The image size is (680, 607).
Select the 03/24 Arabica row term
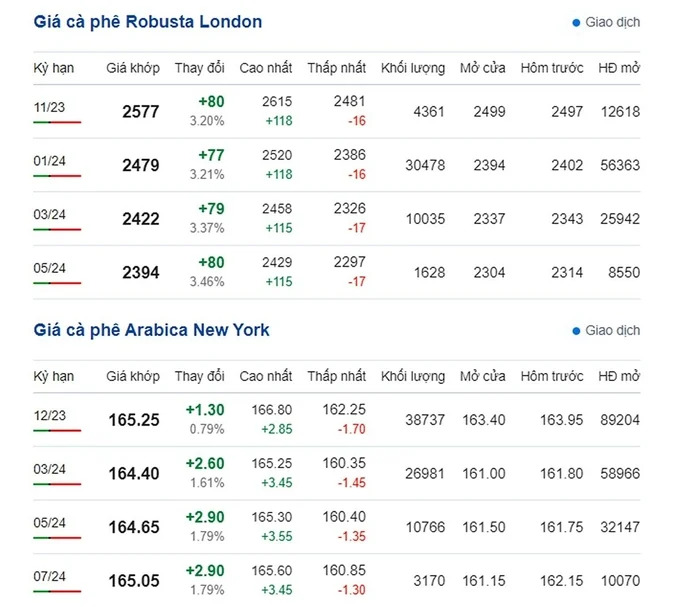[48, 465]
